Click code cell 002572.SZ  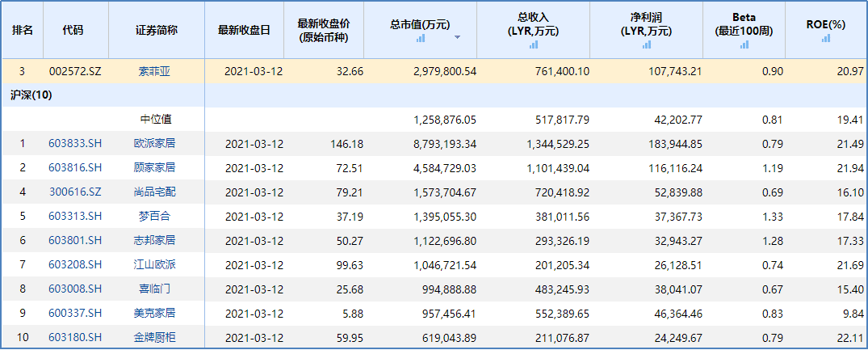tap(75, 71)
